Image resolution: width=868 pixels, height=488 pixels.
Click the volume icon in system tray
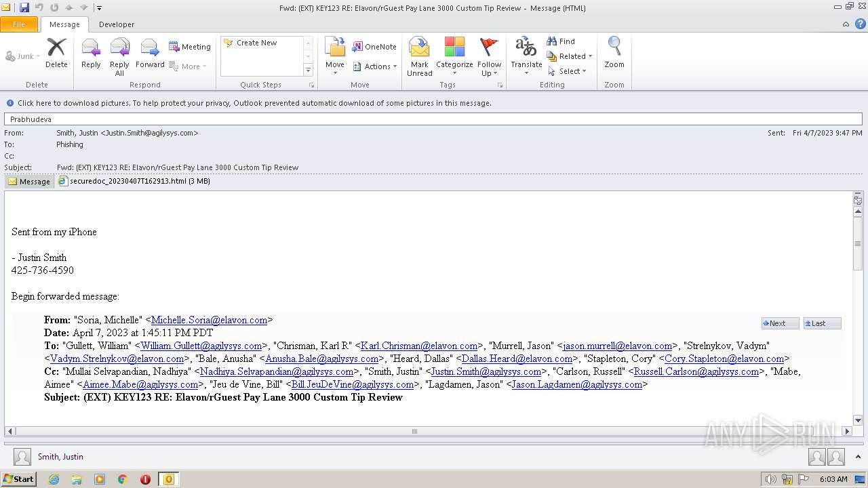point(770,479)
